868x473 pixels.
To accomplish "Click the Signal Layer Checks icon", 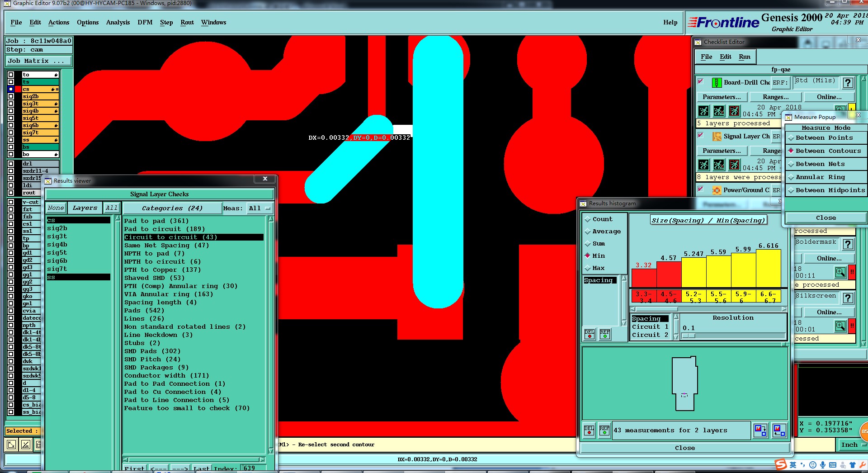I will 717,137.
